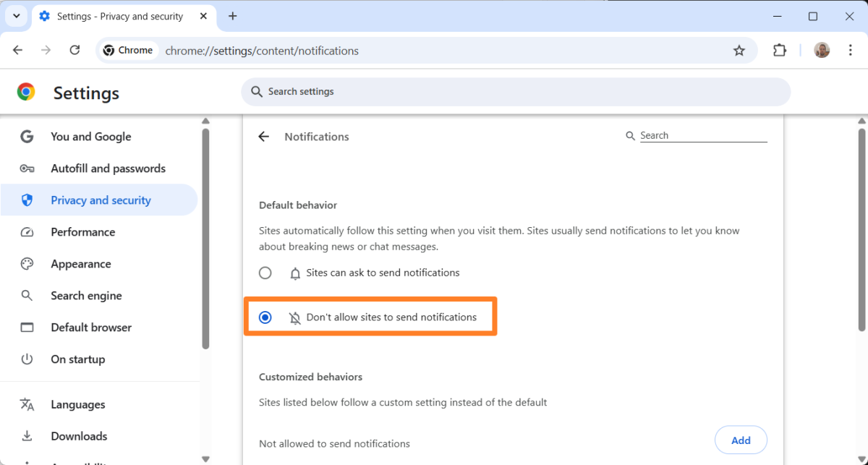The width and height of the screenshot is (868, 465).
Task: Open the Downloads settings
Action: tap(79, 435)
